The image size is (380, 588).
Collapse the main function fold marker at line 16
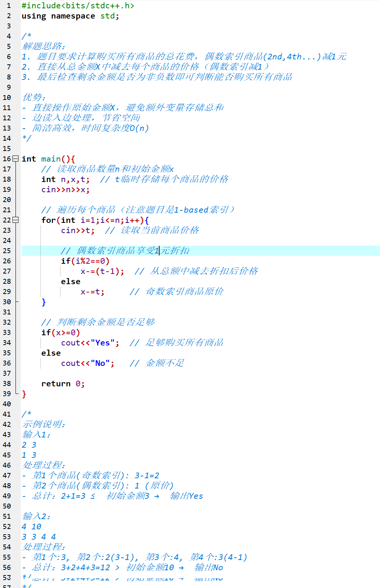point(16,159)
